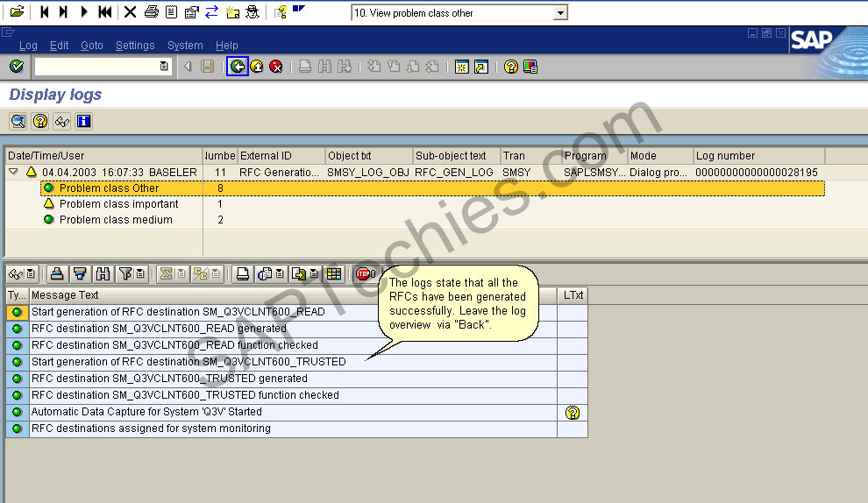The height and width of the screenshot is (503, 868).
Task: Click the Set Filter funnel icon
Action: point(125,273)
